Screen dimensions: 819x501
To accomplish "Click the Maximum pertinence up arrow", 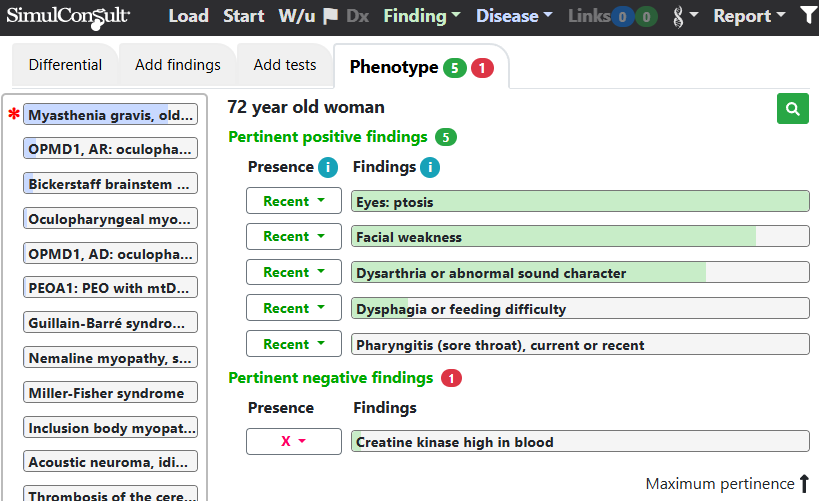I will click(x=804, y=484).
